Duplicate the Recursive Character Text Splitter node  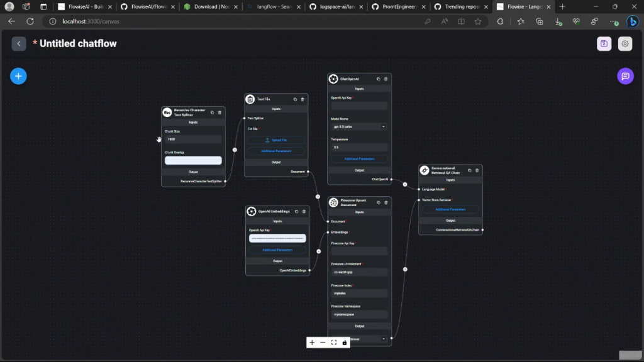pos(213,112)
